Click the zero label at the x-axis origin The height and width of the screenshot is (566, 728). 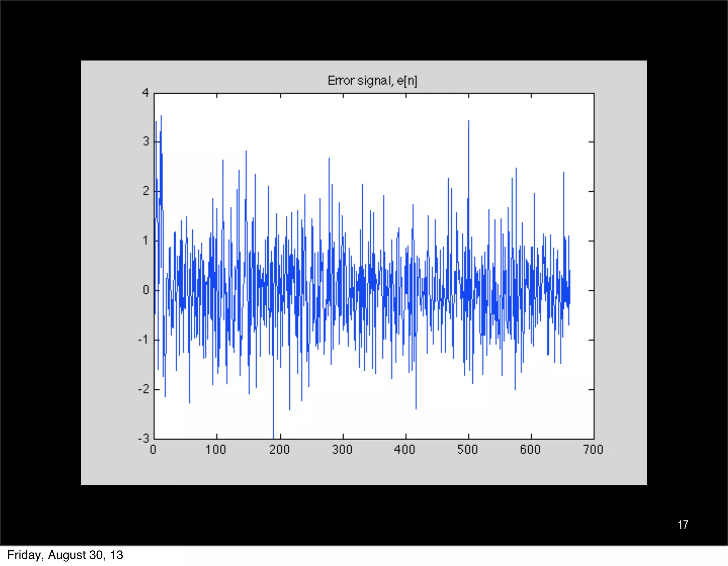coord(153,450)
